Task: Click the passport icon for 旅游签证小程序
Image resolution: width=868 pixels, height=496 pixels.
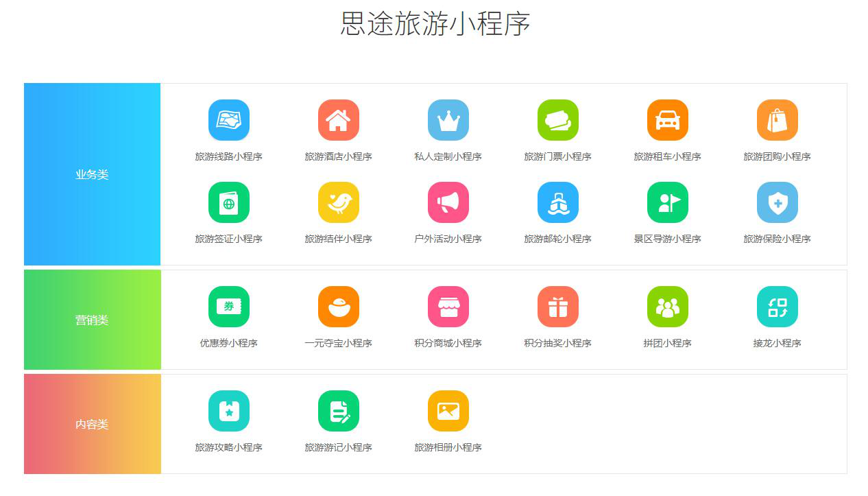Action: coord(228,202)
